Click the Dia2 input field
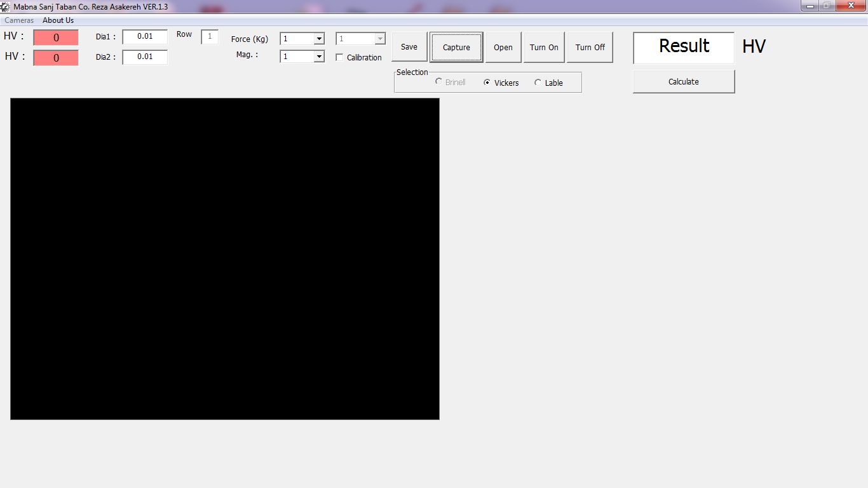Viewport: 868px width, 488px height. tap(145, 57)
